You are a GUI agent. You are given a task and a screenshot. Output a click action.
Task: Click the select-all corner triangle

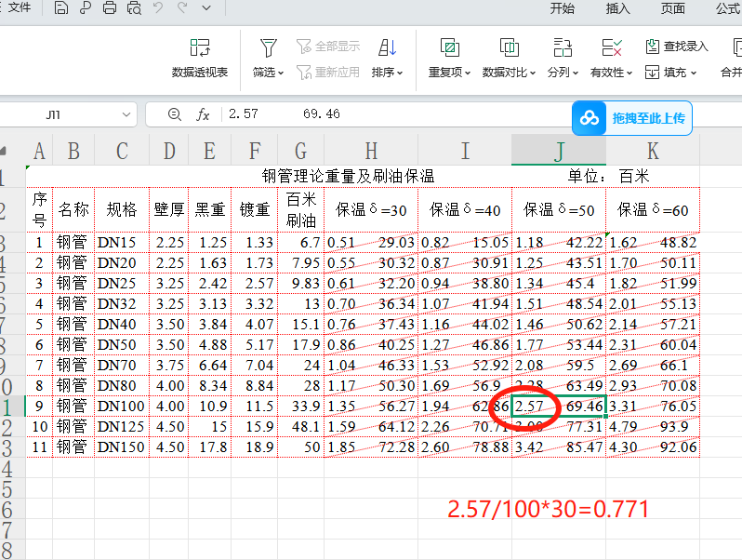tap(4, 152)
